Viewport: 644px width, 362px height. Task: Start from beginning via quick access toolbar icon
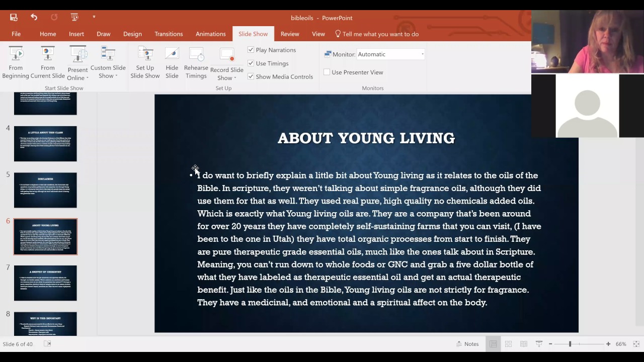pos(74,17)
